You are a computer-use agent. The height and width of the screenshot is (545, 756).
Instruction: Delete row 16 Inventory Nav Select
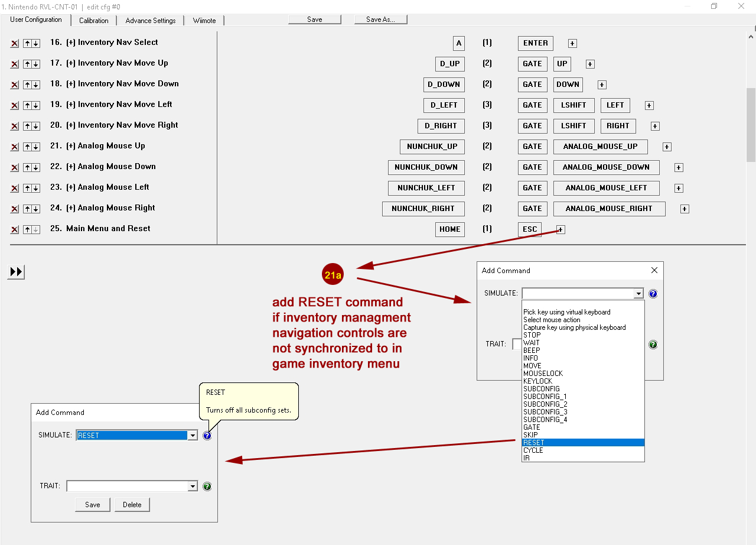(x=15, y=43)
